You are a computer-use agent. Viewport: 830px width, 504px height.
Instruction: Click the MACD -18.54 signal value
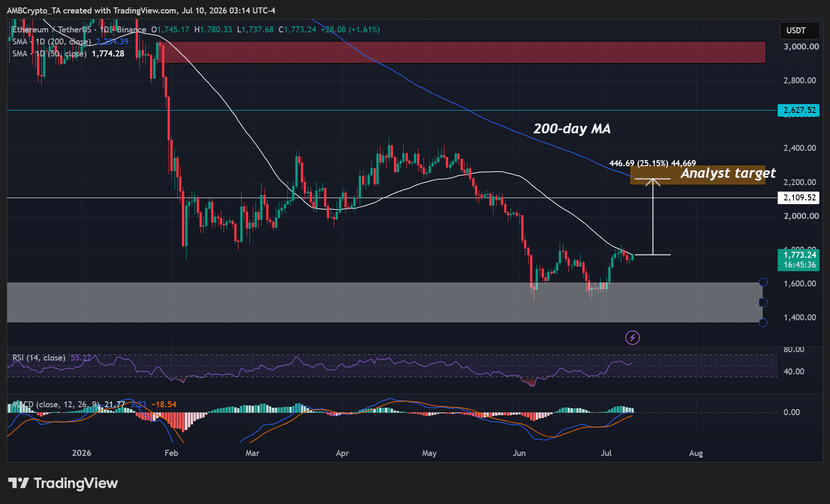[x=164, y=404]
